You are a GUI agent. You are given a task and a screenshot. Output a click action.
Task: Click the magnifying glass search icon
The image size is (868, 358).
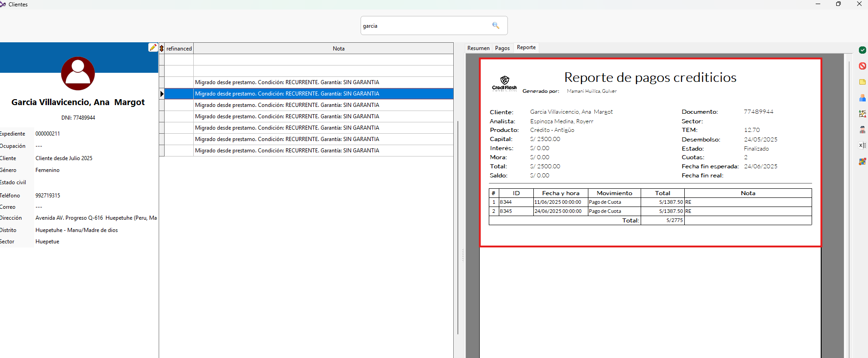pyautogui.click(x=496, y=25)
